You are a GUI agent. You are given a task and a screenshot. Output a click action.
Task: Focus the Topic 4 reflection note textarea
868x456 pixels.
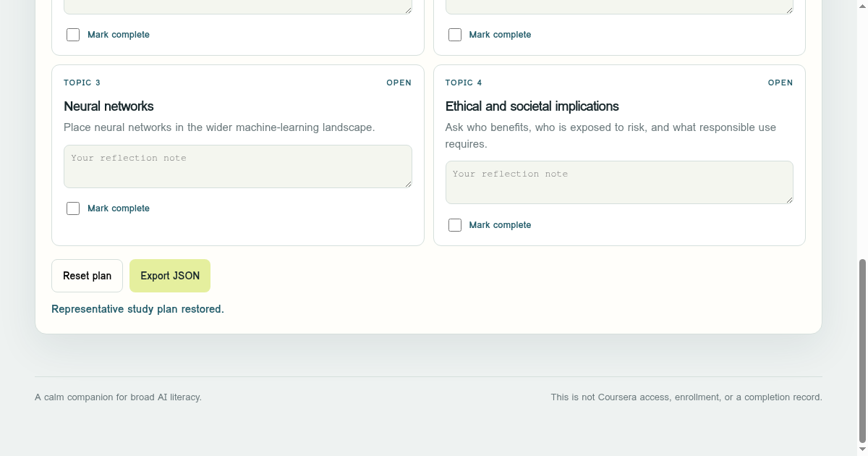click(x=619, y=182)
